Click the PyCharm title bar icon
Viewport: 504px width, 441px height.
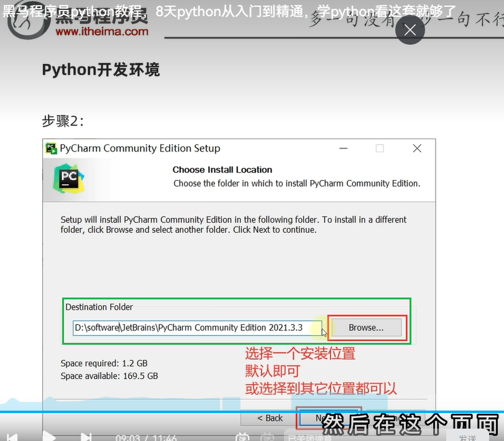tap(51, 148)
